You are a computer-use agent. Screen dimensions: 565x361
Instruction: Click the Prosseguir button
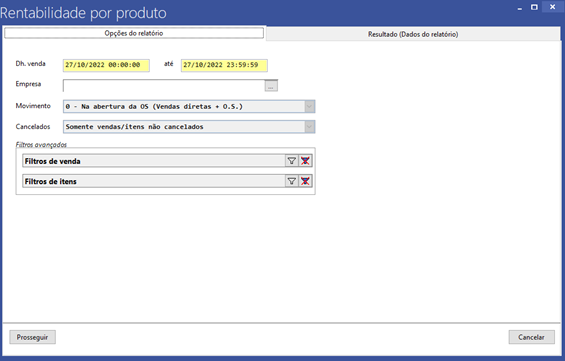pos(32,337)
